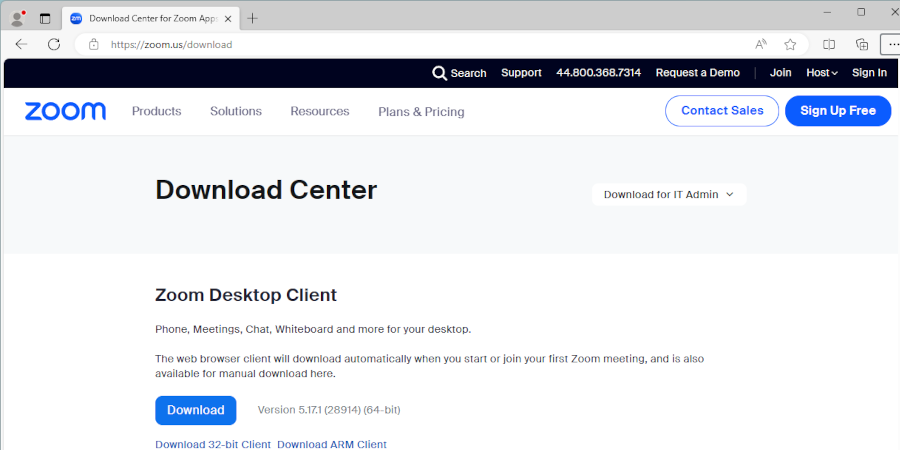Screen dimensions: 900x450
Task: Refresh the page with reload icon
Action: click(54, 44)
